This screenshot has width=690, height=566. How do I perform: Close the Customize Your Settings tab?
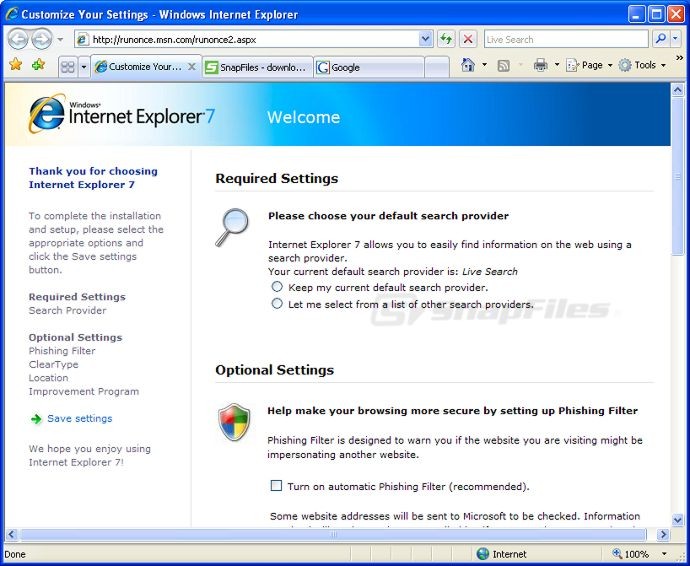pos(192,66)
